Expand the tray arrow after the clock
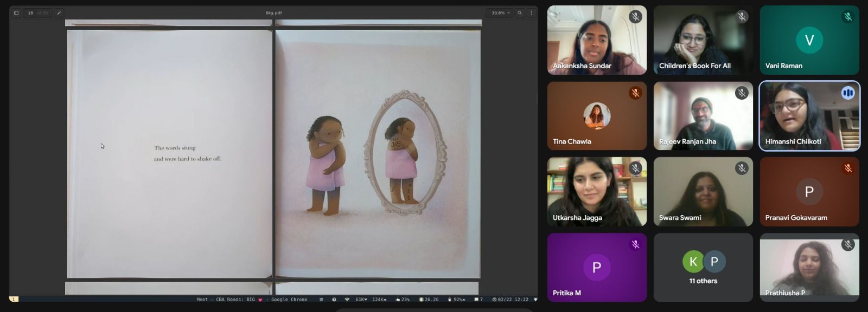Image resolution: width=868 pixels, height=312 pixels. (x=535, y=300)
